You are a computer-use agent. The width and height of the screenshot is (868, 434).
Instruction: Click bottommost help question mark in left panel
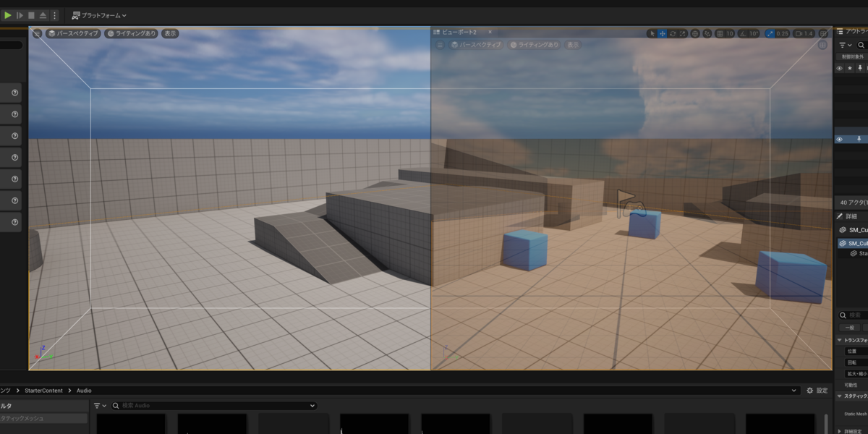point(14,221)
